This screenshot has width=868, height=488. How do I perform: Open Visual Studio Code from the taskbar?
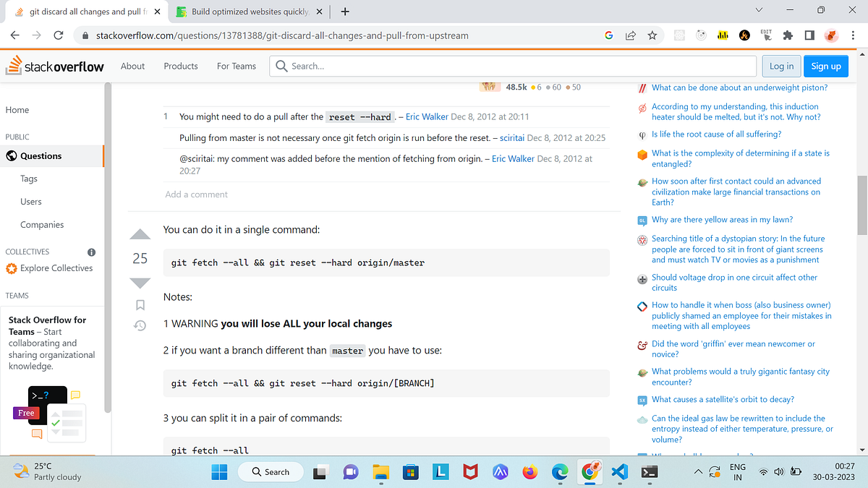[x=620, y=472]
